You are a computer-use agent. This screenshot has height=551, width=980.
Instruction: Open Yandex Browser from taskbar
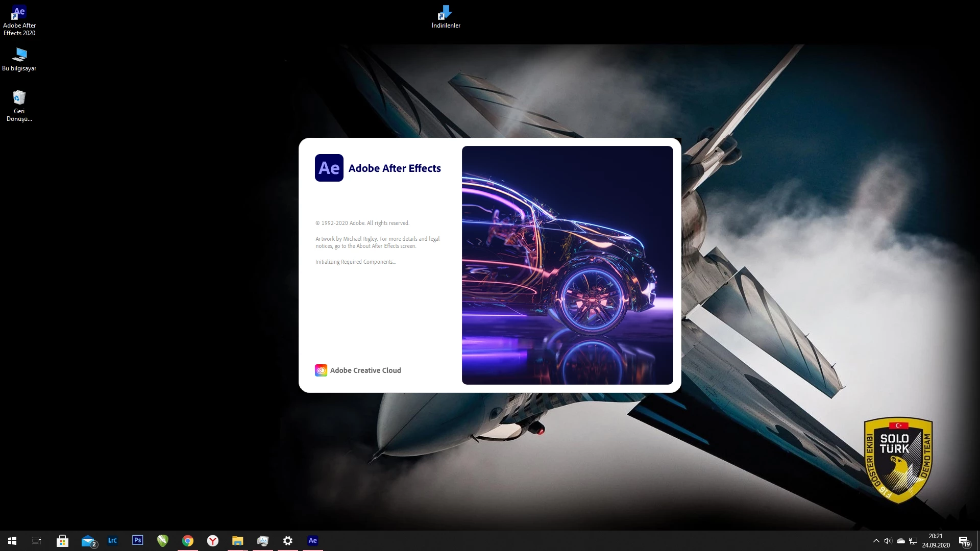[x=212, y=540]
